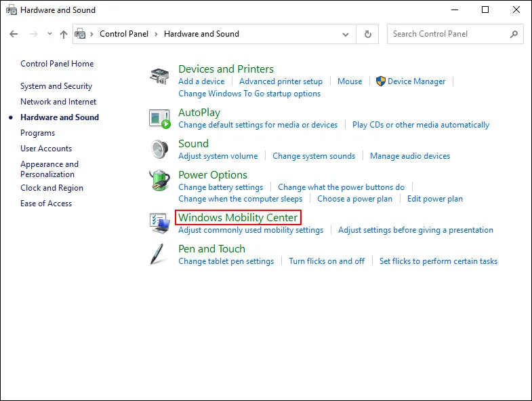Image resolution: width=532 pixels, height=401 pixels.
Task: Expand the chevron after Control Panel breadcrumb
Action: pos(156,35)
